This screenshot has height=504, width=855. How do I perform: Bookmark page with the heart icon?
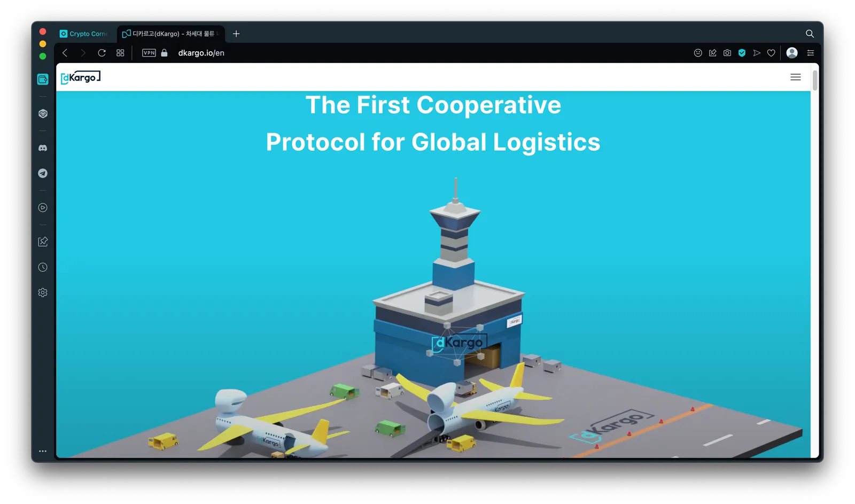pos(771,53)
